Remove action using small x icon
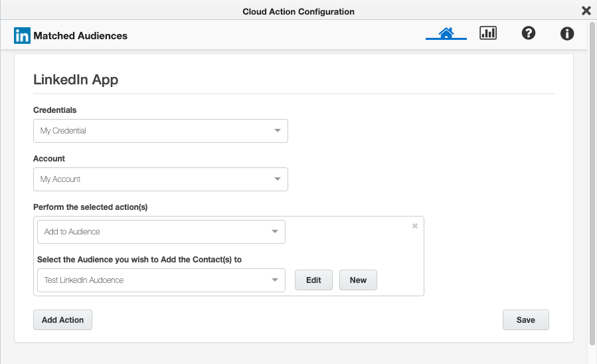Image resolution: width=597 pixels, height=364 pixels. (415, 226)
